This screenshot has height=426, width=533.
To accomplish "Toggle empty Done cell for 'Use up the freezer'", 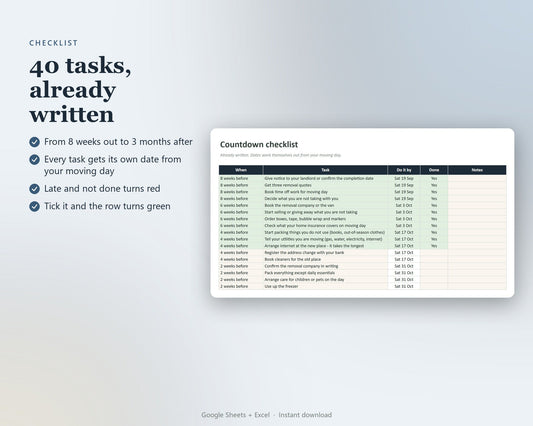I will point(434,286).
